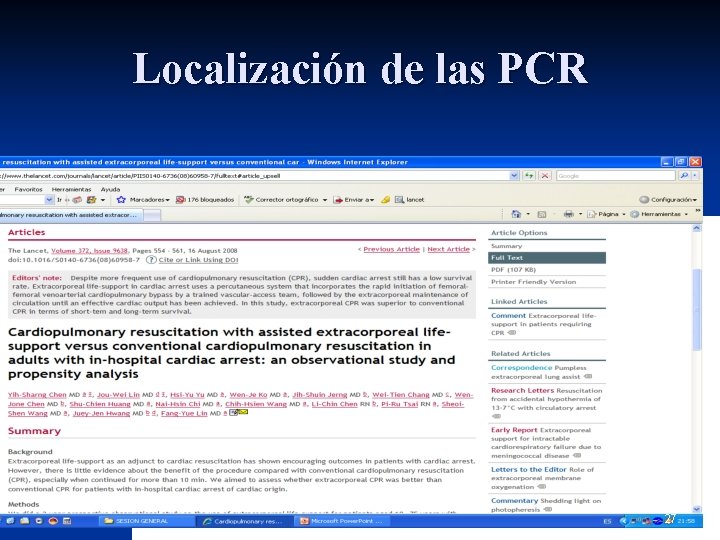Image resolution: width=720 pixels, height=540 pixels.
Task: Click the Enviar a icon
Action: pos(338,200)
